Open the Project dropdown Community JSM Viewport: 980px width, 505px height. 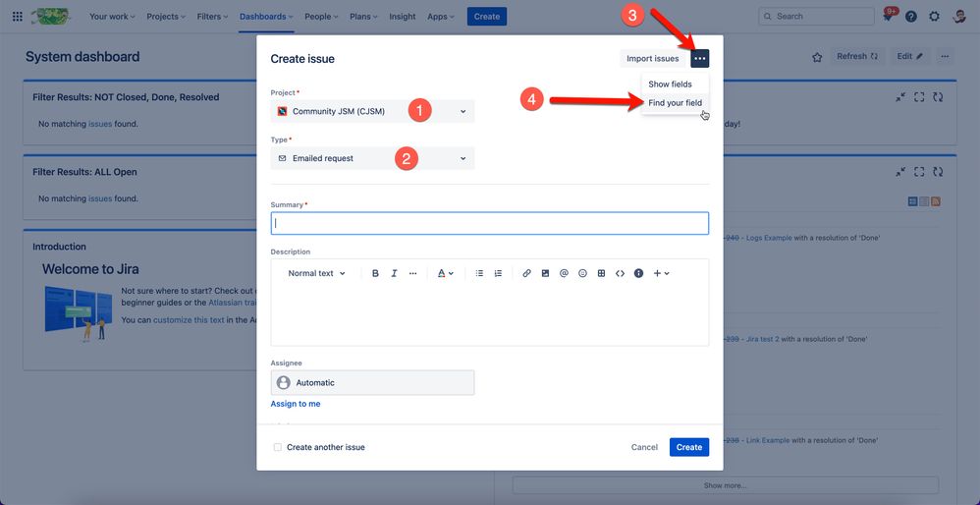click(x=372, y=111)
